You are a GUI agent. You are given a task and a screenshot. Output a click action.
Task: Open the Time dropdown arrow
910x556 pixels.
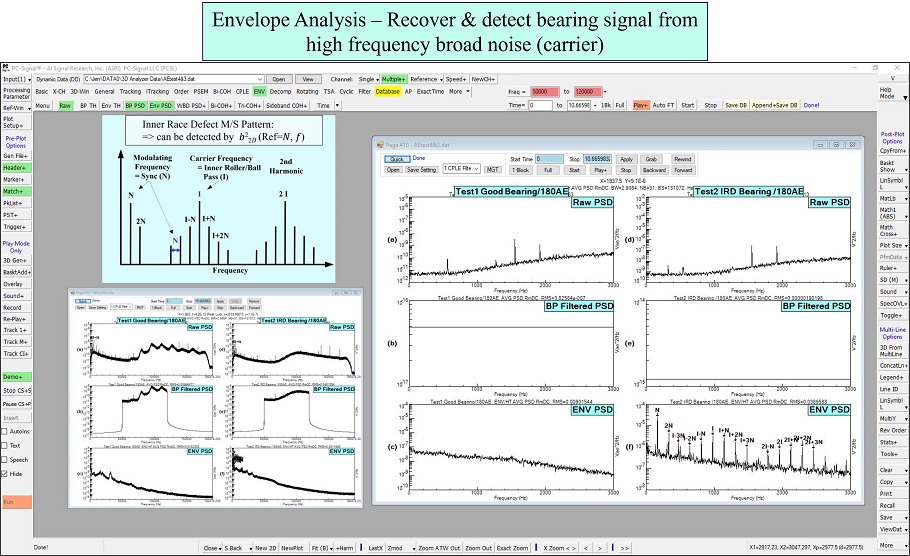pyautogui.click(x=336, y=105)
